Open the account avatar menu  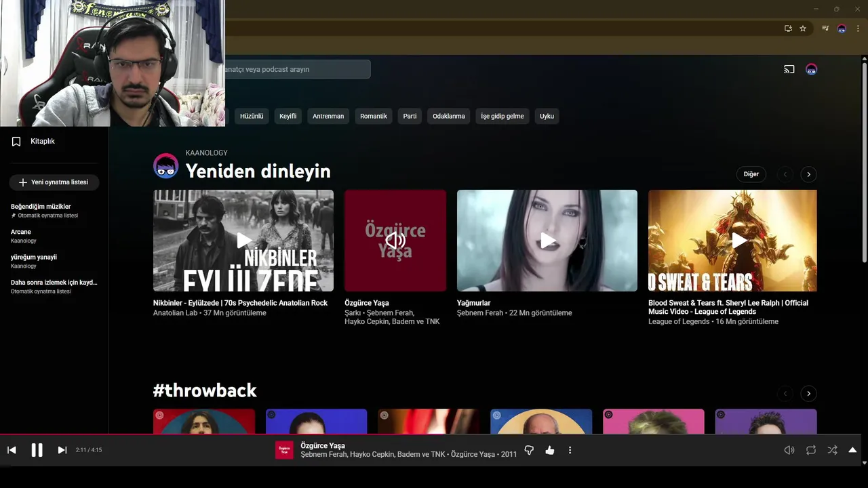coord(811,69)
